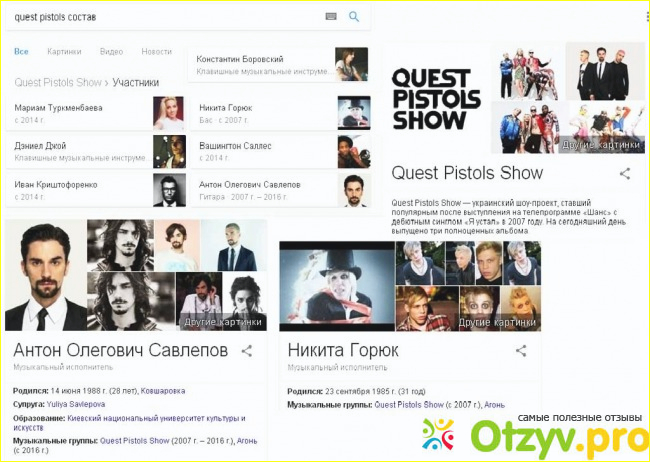The height and width of the screenshot is (462, 650).
Task: Click share icon beside Никита Горюк
Action: point(520,351)
